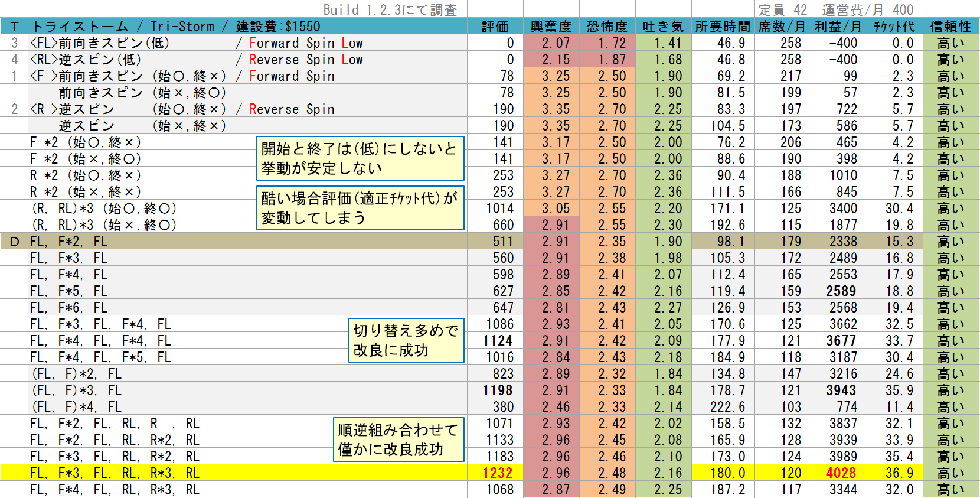Select the highlighted ticket price 36.9
Image resolution: width=980 pixels, height=498 pixels.
tap(900, 473)
